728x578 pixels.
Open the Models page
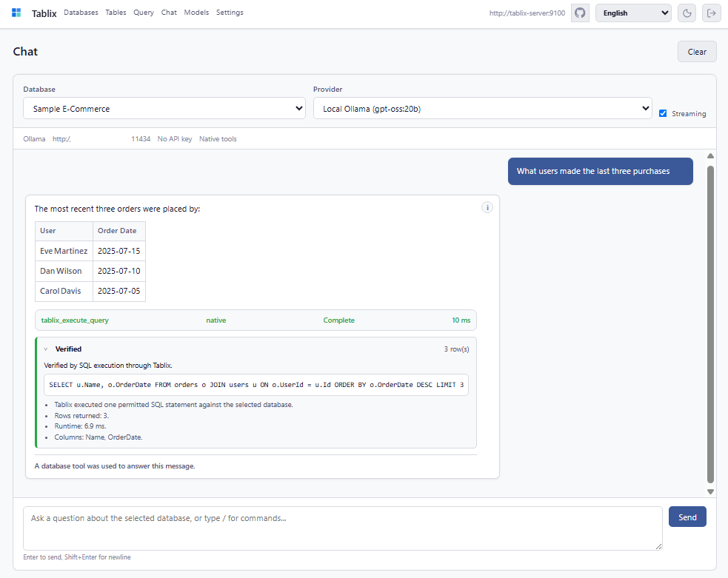(196, 13)
